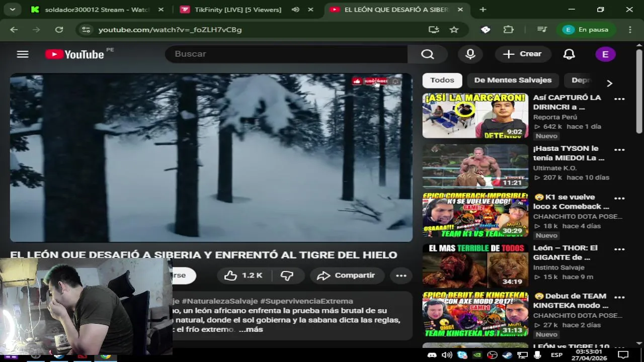This screenshot has width=644, height=362.
Task: Click the YouTube 'Buscar' search field
Action: coord(286,54)
